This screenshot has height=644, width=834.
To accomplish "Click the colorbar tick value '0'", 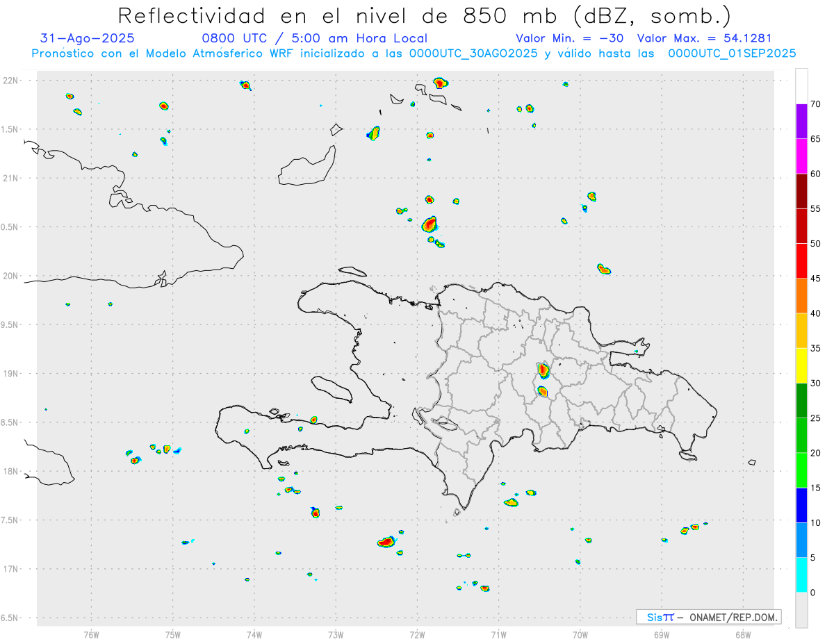I will [x=813, y=593].
